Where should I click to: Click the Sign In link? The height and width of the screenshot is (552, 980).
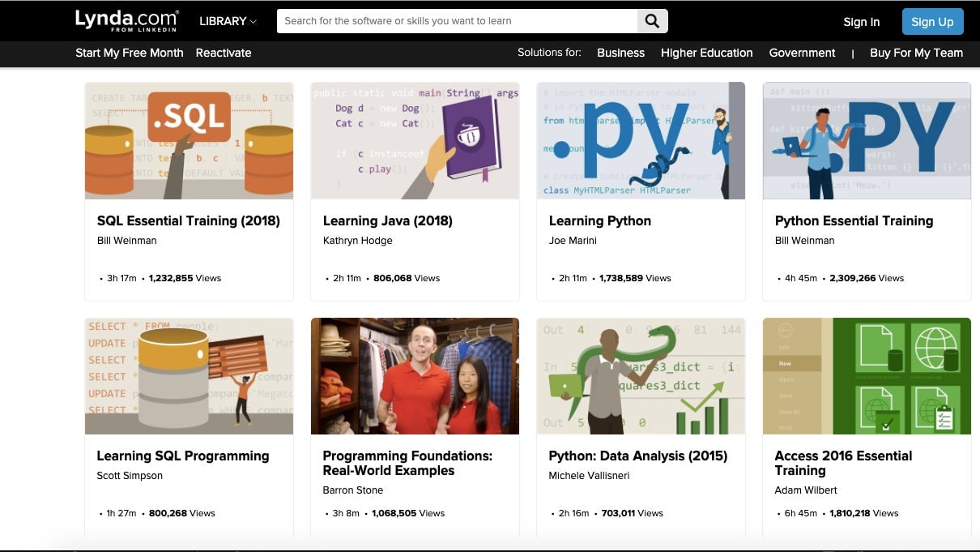tap(861, 22)
